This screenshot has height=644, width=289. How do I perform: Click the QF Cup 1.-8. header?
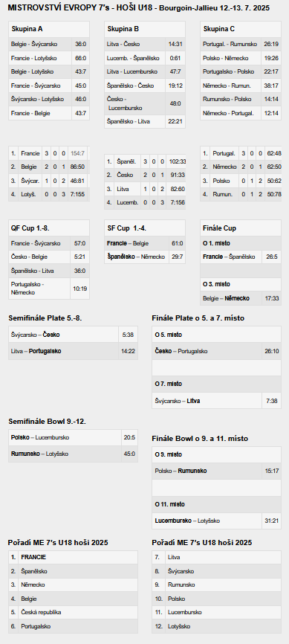click(x=49, y=228)
